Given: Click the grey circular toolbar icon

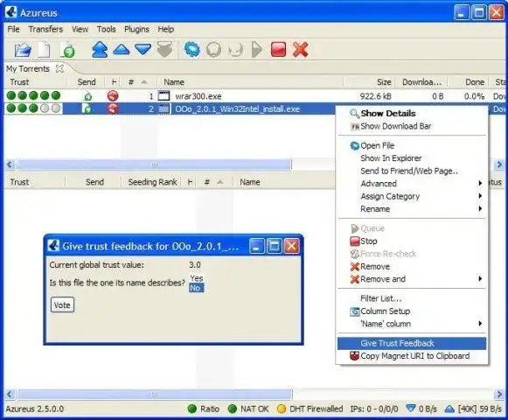Looking at the screenshot, I should [214, 50].
